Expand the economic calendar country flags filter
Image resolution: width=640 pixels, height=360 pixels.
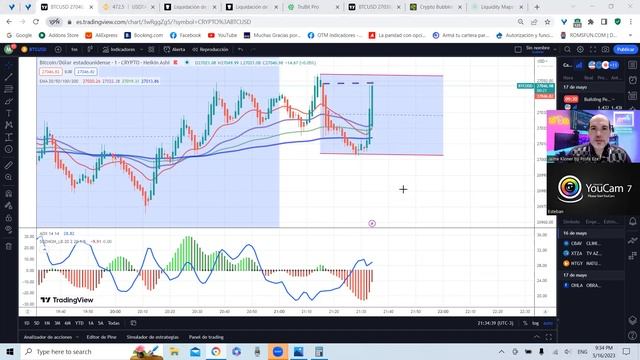pyautogui.click(x=604, y=65)
